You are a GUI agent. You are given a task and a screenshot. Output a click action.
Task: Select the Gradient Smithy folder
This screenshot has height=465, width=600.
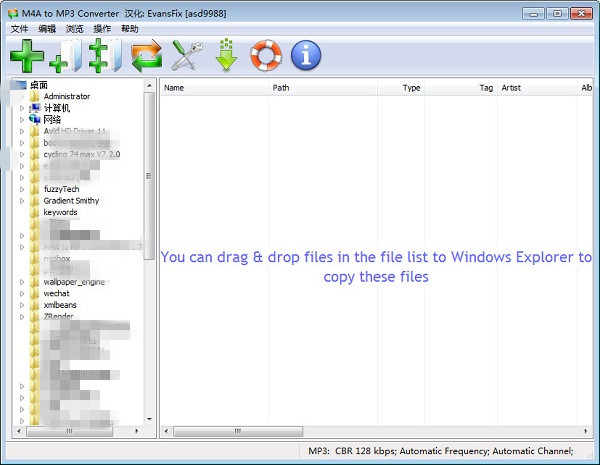point(71,201)
